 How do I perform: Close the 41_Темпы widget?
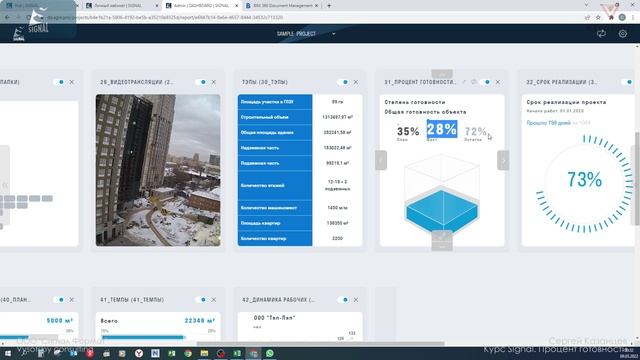point(214,300)
